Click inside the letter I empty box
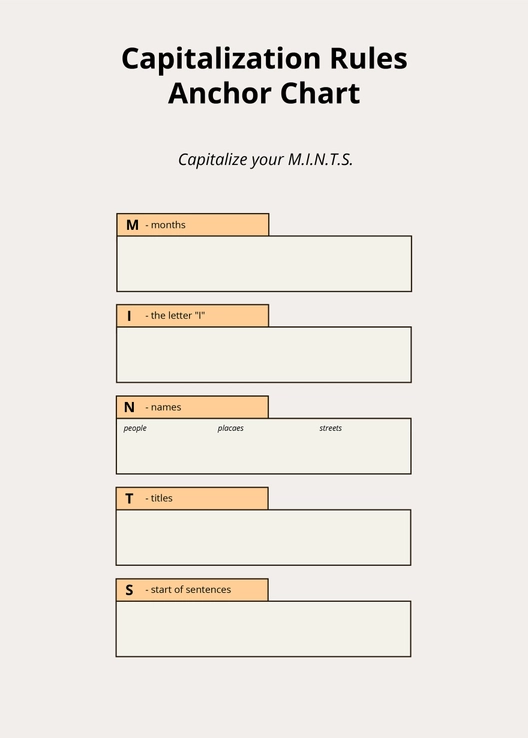 264,354
